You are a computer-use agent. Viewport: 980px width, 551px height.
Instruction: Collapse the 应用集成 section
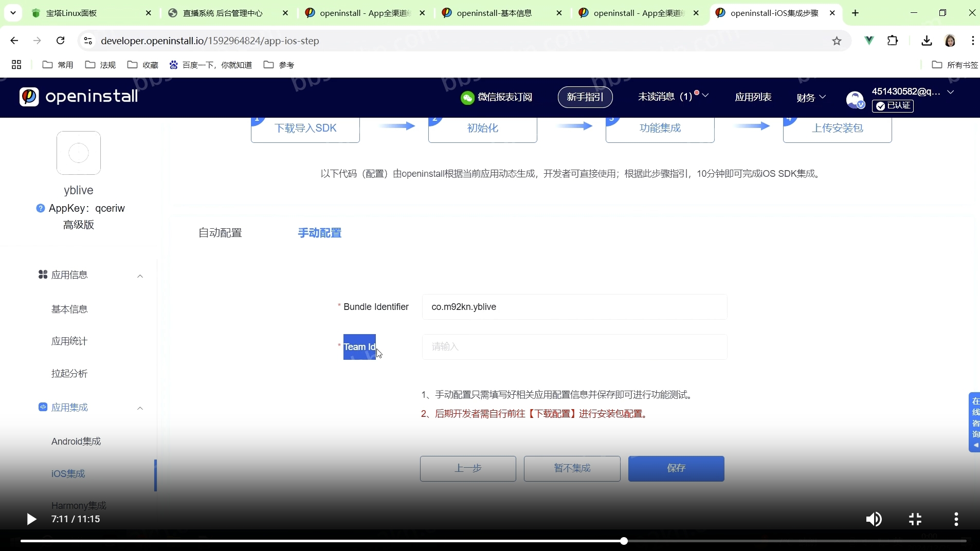coord(140,408)
